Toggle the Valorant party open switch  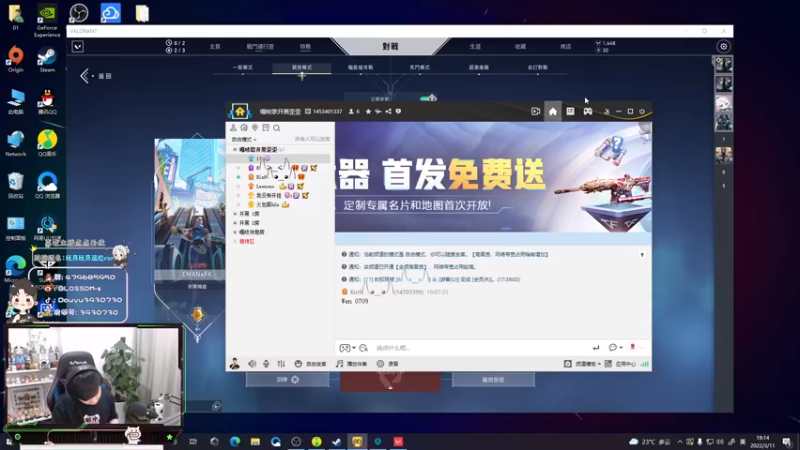(x=428, y=98)
